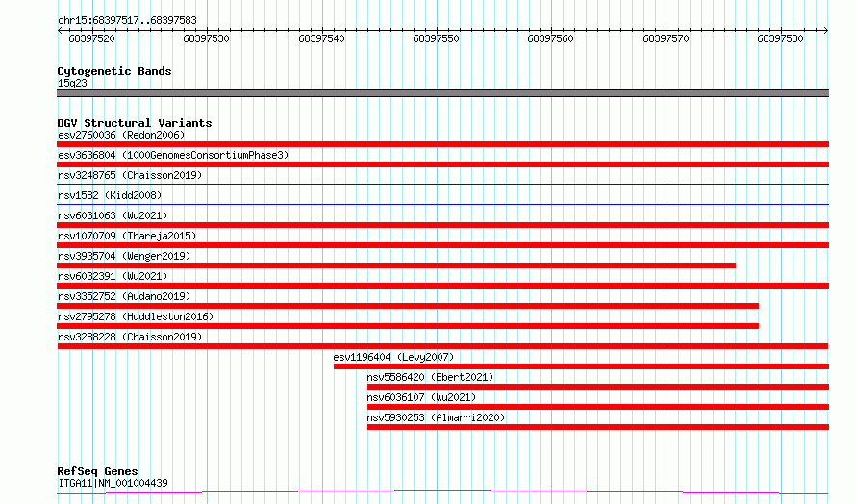The height and width of the screenshot is (504, 856).
Task: Click ruler position 68397540
Action: point(321,38)
